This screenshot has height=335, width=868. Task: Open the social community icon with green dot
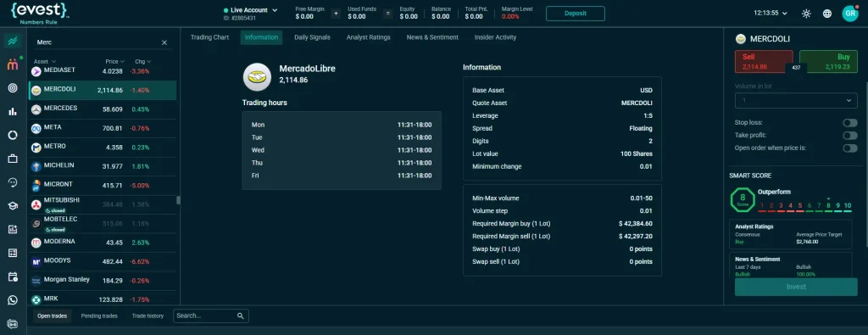[13, 64]
